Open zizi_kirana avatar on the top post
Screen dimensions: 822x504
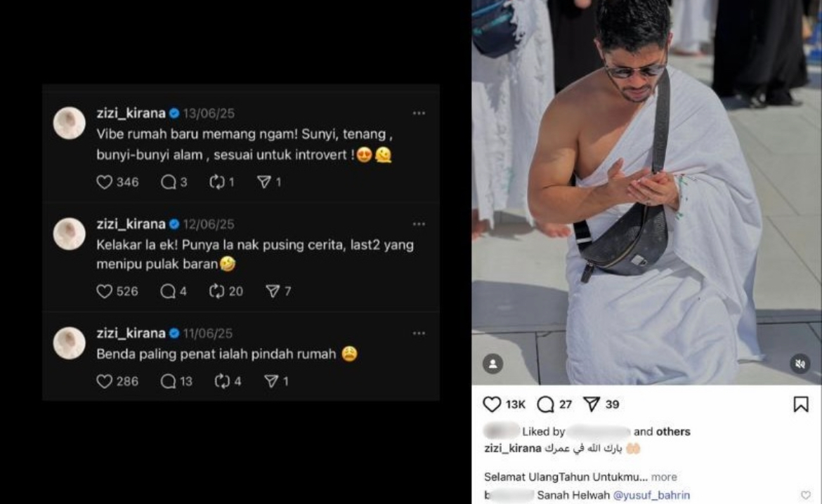[69, 123]
